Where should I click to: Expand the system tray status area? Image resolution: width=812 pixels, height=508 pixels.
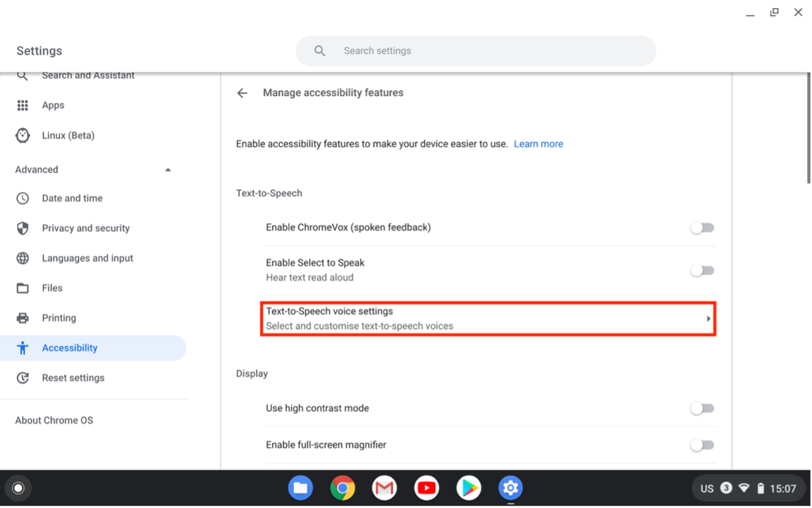pos(747,488)
